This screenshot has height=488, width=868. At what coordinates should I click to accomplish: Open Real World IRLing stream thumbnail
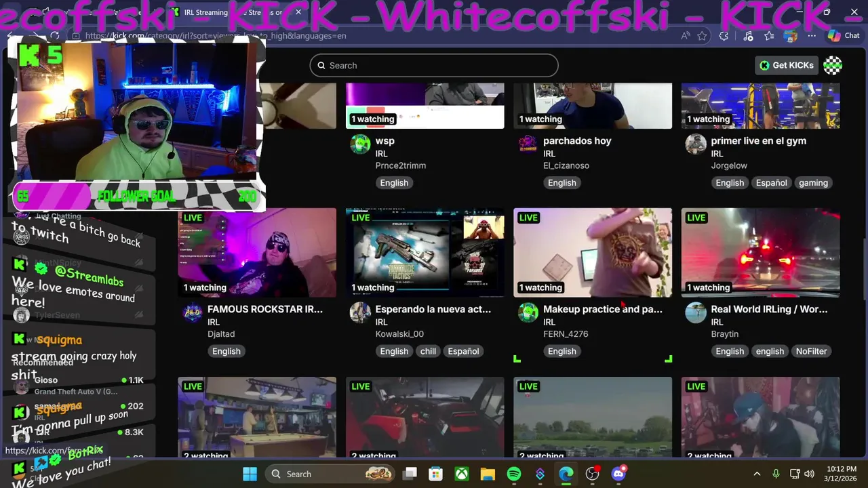point(761,253)
